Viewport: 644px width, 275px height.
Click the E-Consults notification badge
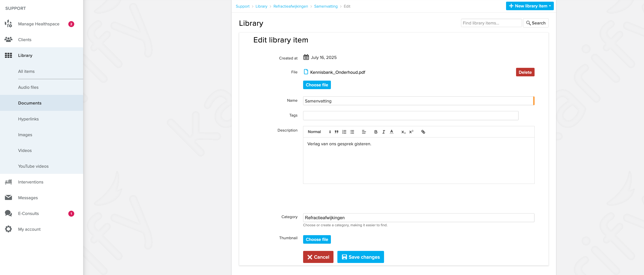point(71,214)
